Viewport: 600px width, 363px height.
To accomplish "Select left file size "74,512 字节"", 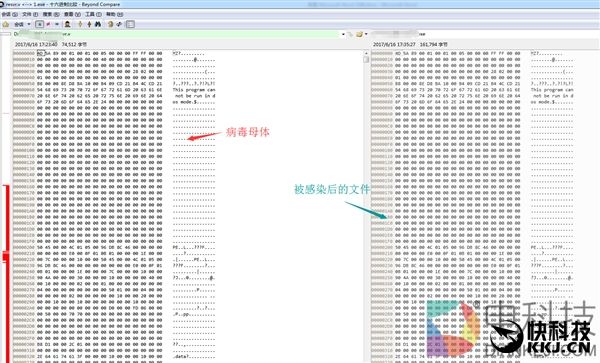I will click(74, 45).
